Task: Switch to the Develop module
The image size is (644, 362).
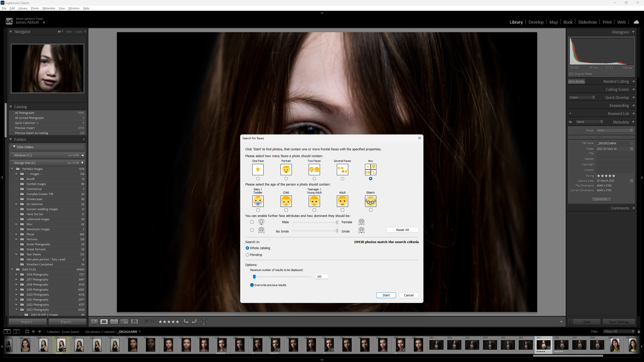Action: coord(536,22)
